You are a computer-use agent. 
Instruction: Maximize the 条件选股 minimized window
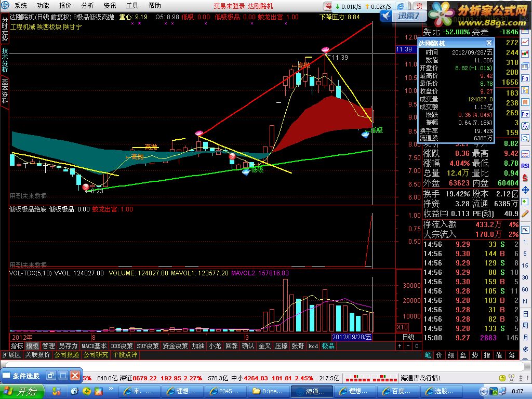(x=63, y=376)
